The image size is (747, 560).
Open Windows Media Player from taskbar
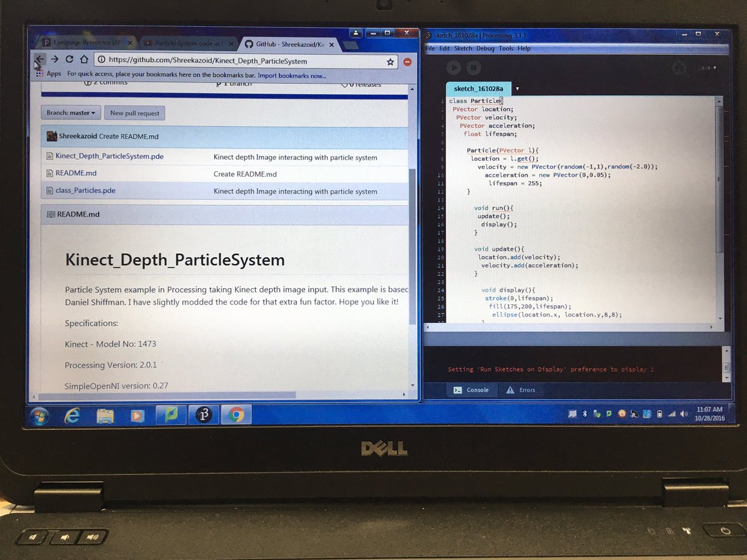[x=138, y=416]
